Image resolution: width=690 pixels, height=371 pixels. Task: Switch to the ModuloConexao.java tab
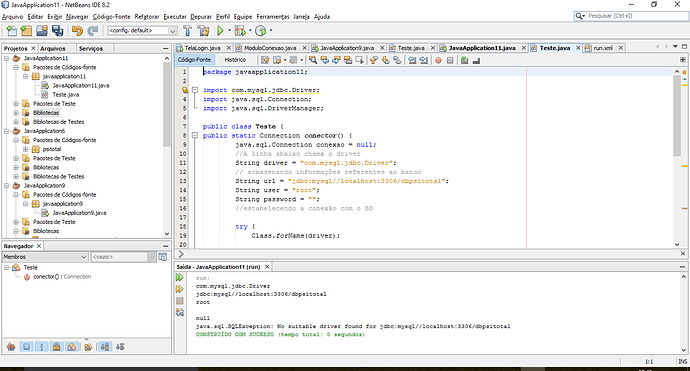(270, 48)
